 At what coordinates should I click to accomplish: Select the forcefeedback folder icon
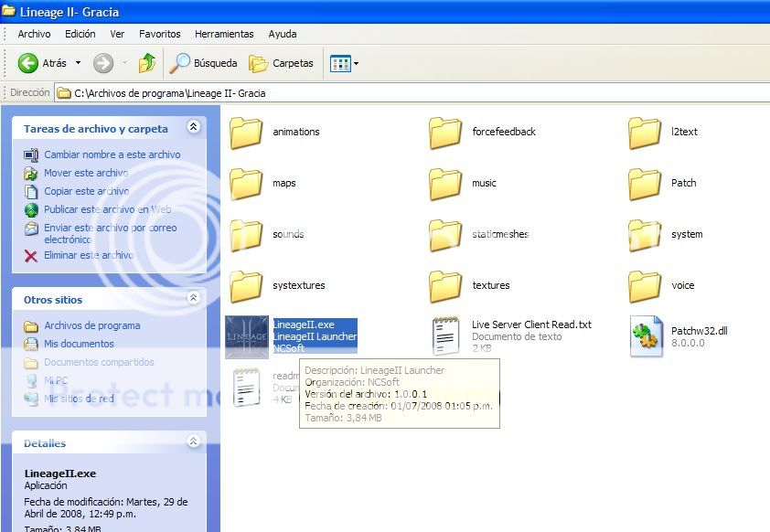coord(445,133)
